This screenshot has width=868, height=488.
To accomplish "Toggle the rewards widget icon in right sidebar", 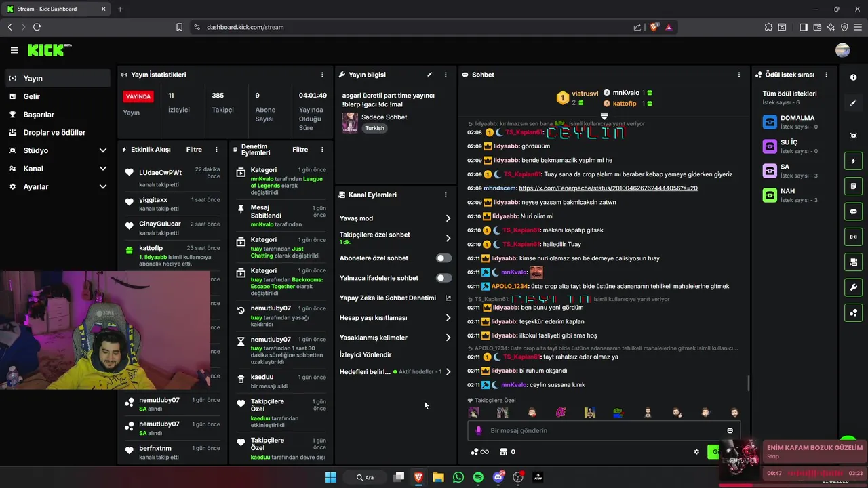I will point(853,312).
